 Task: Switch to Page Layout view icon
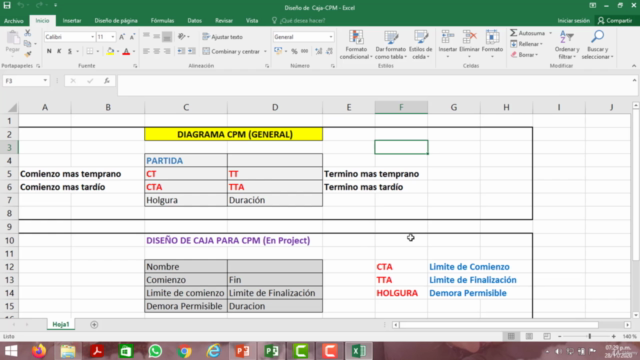pyautogui.click(x=529, y=336)
